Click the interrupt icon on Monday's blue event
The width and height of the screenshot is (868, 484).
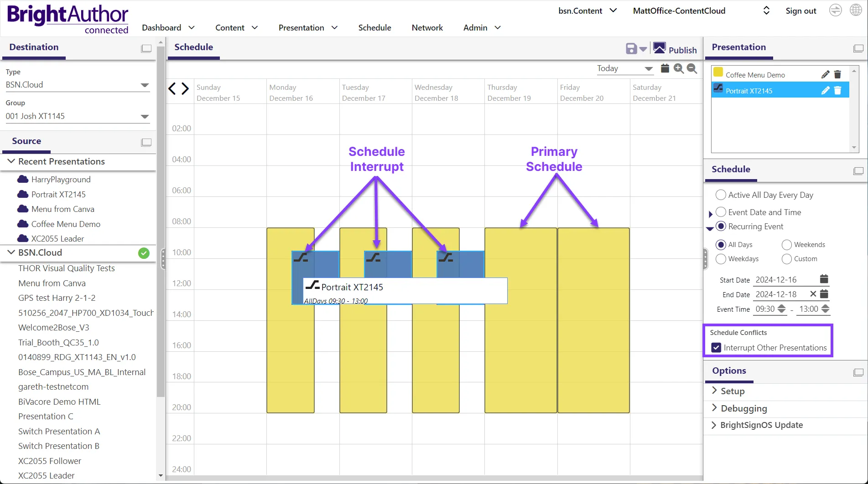301,258
